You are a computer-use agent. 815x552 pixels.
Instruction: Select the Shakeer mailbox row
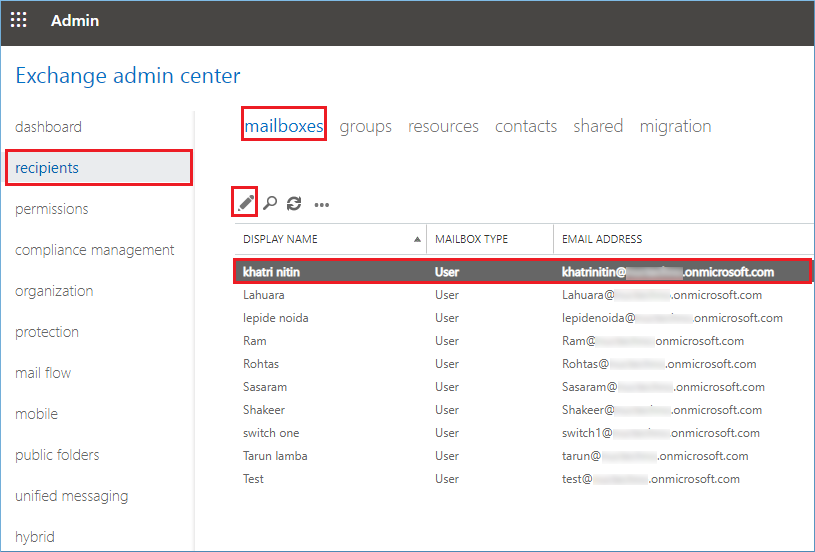coord(523,410)
